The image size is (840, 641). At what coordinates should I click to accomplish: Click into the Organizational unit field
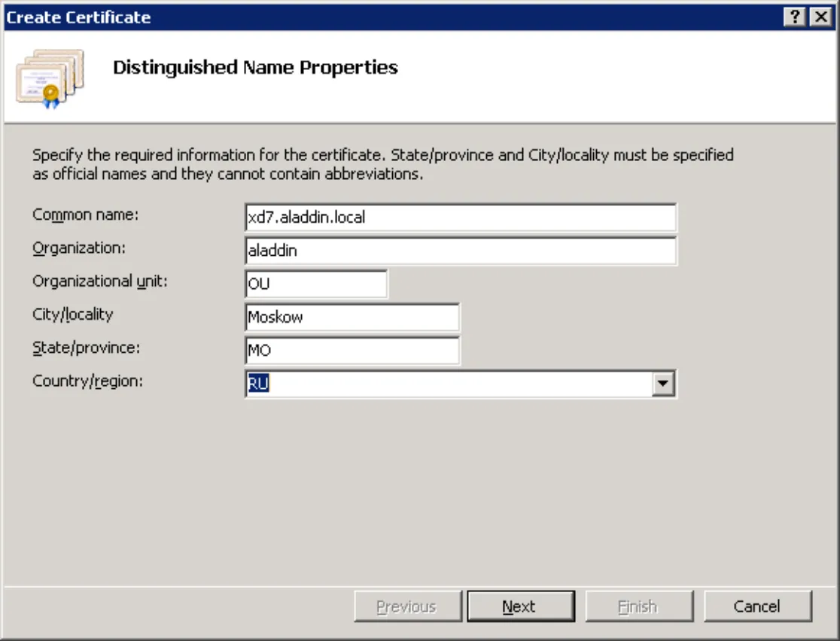click(316, 284)
